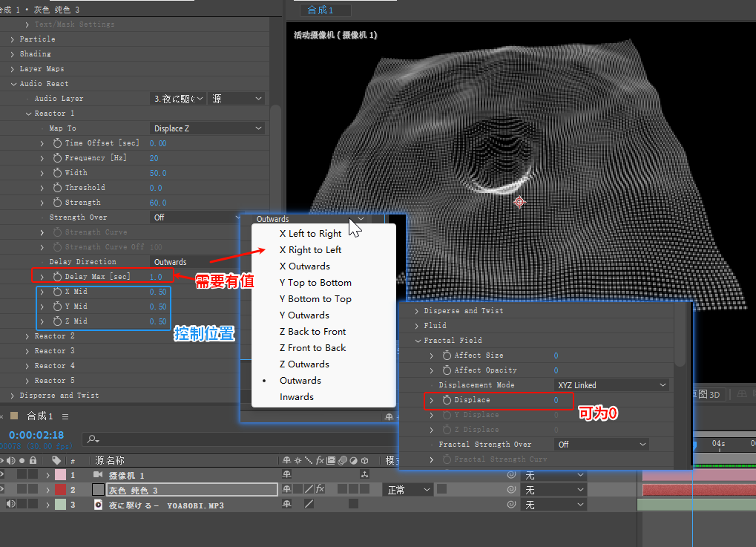Toggle the lock box for 摄像机 1 layer
The height and width of the screenshot is (547, 756).
click(x=33, y=475)
